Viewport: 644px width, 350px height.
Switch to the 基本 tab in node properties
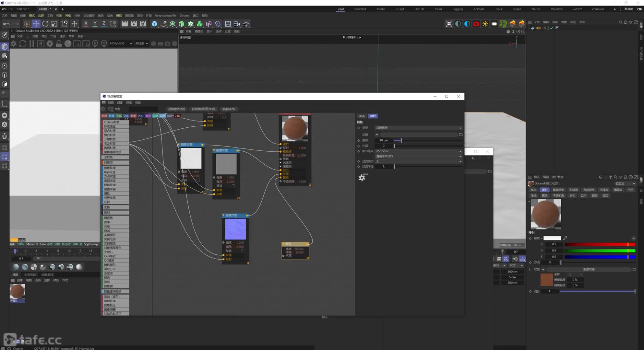[362, 116]
